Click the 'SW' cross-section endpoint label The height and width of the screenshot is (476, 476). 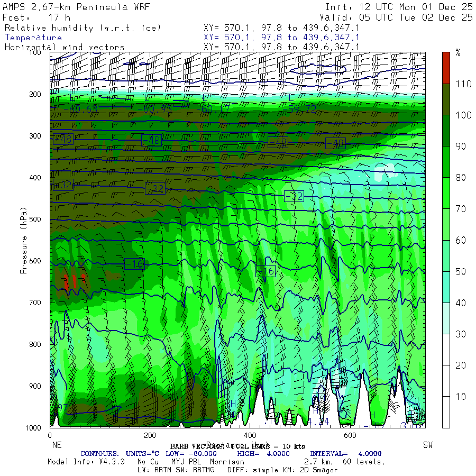[x=428, y=445]
